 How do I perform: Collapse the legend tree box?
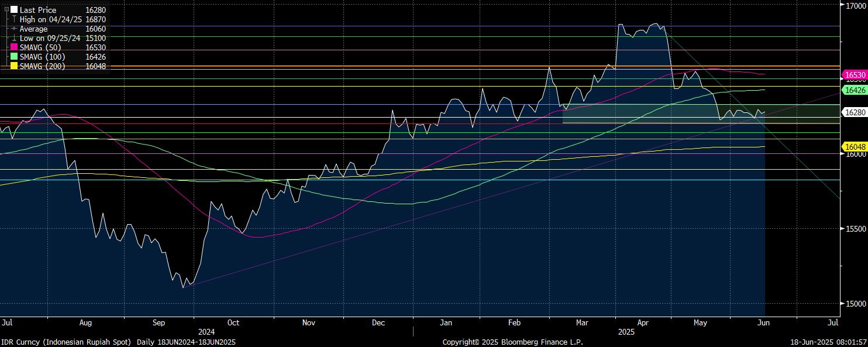[6, 10]
